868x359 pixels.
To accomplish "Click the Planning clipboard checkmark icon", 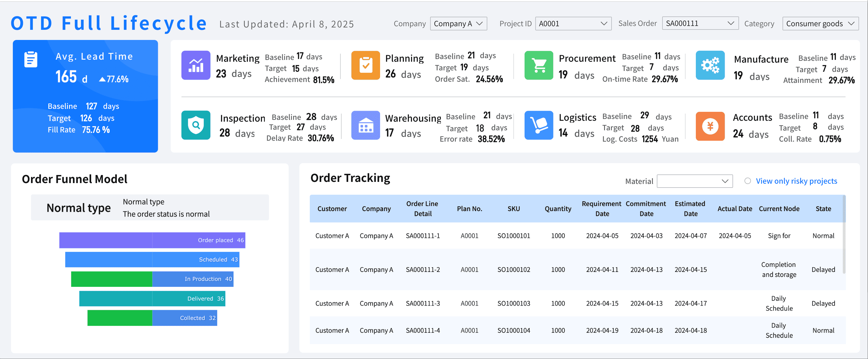I will click(x=365, y=66).
